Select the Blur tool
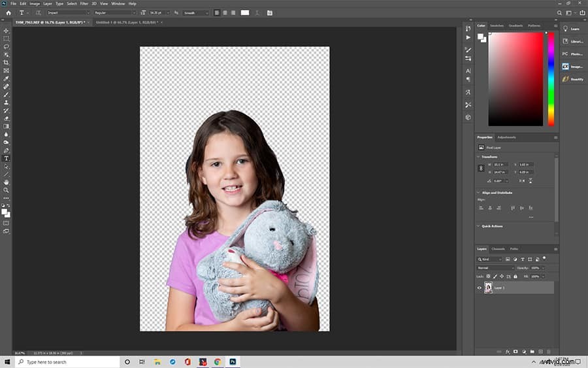 click(x=6, y=134)
